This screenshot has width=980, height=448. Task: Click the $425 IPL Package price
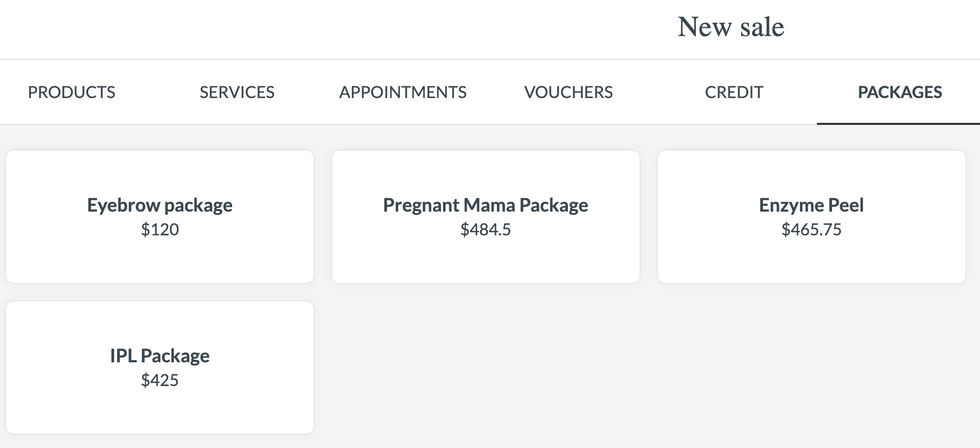[160, 381]
